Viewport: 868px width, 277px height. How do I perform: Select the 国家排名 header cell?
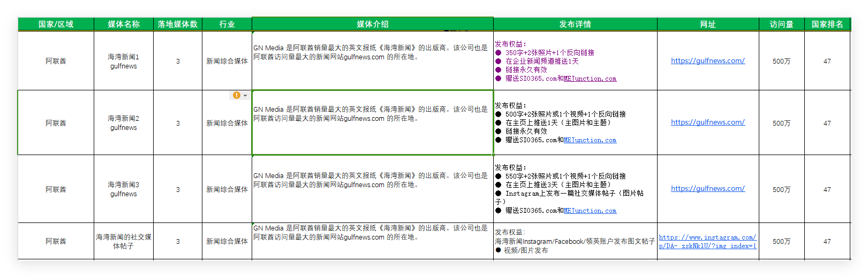[x=827, y=24]
